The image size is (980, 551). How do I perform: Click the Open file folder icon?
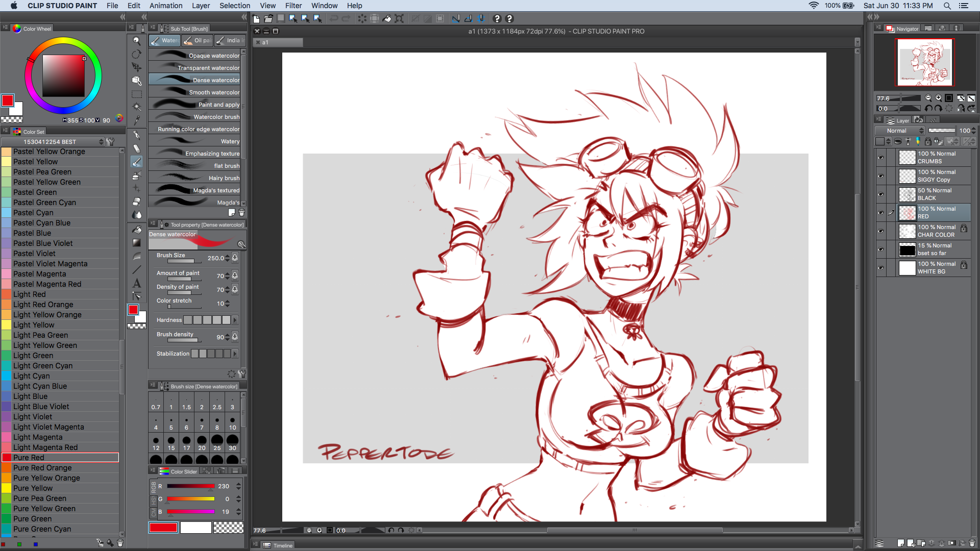pos(268,19)
